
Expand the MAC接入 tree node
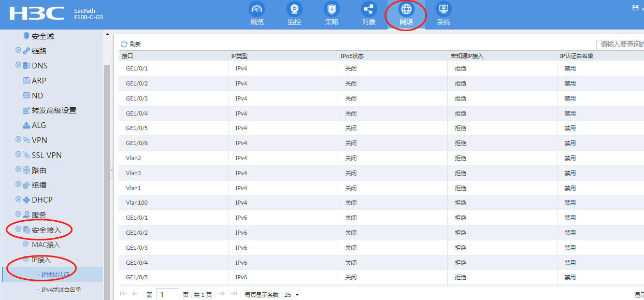click(26, 244)
